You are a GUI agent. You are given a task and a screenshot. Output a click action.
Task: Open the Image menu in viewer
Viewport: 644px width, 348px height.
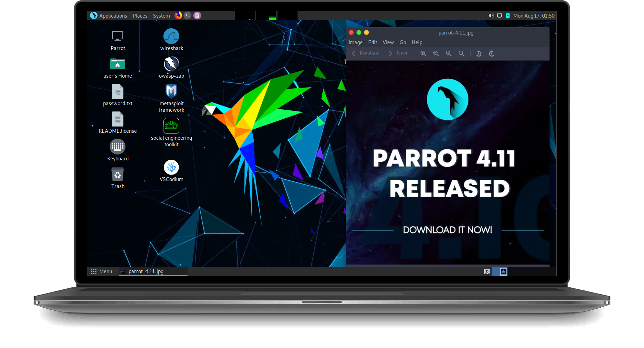[x=355, y=42]
